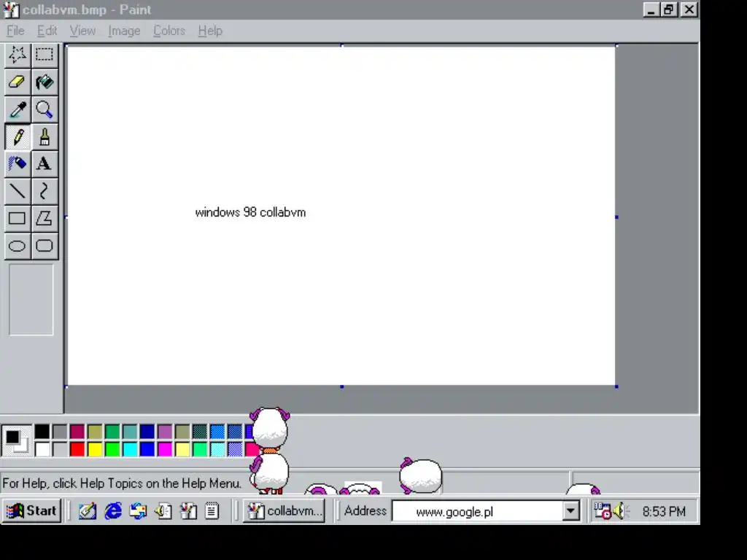
Task: Open the Help menu
Action: pyautogui.click(x=210, y=31)
